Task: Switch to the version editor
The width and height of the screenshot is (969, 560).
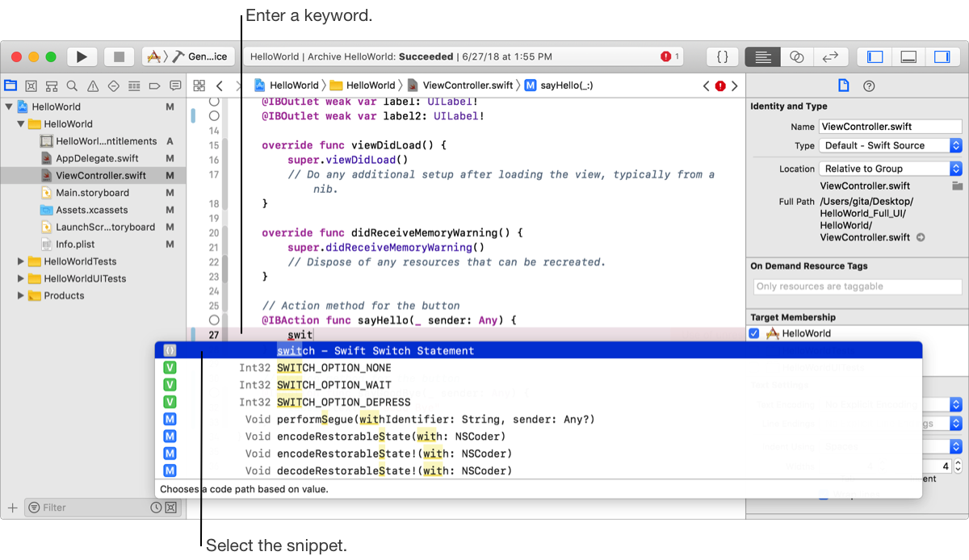Action: pyautogui.click(x=830, y=56)
